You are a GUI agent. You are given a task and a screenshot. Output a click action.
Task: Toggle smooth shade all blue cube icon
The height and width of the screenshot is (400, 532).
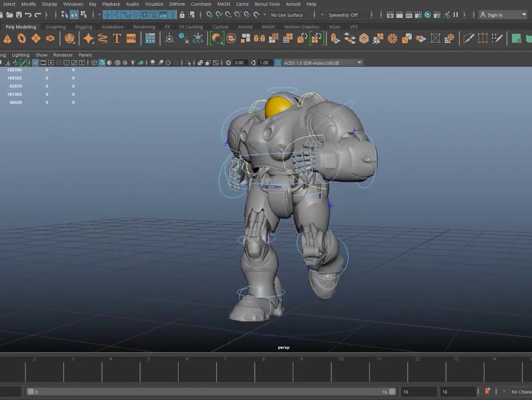click(102, 63)
